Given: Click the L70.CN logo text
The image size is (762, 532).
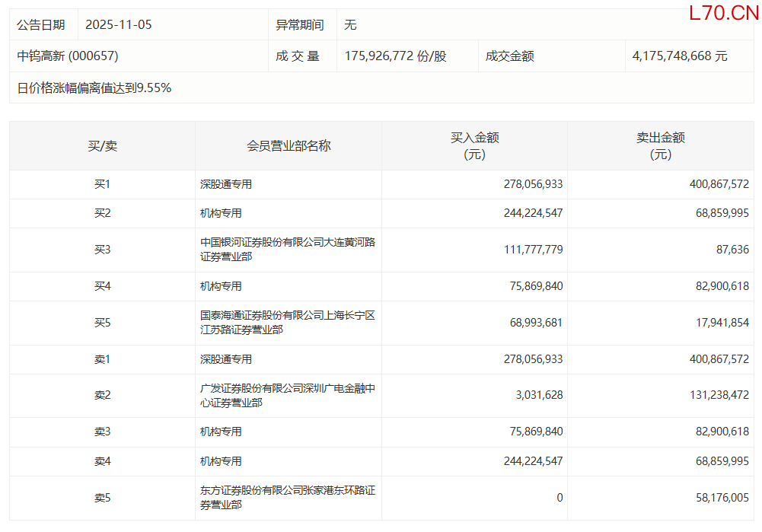Looking at the screenshot, I should (x=723, y=13).
